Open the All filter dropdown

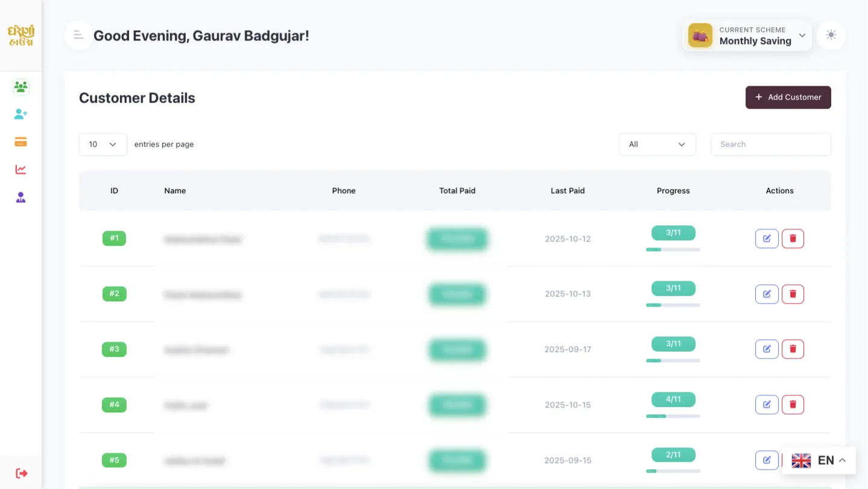657,144
